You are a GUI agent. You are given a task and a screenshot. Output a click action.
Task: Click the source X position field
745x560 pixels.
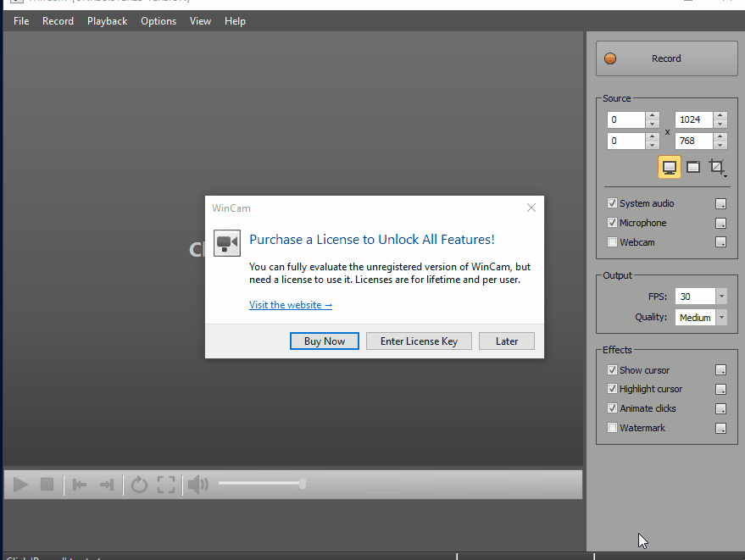click(x=626, y=119)
